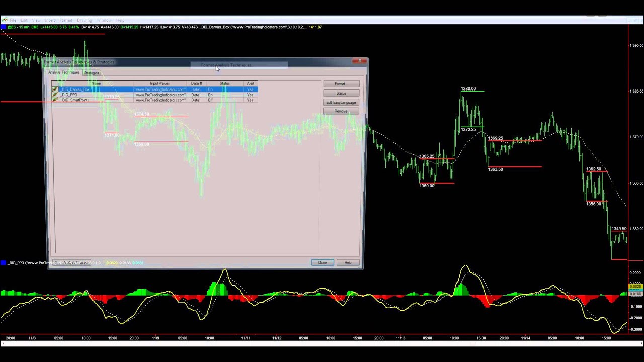Click the Data # column header
644x362 pixels.
196,83
